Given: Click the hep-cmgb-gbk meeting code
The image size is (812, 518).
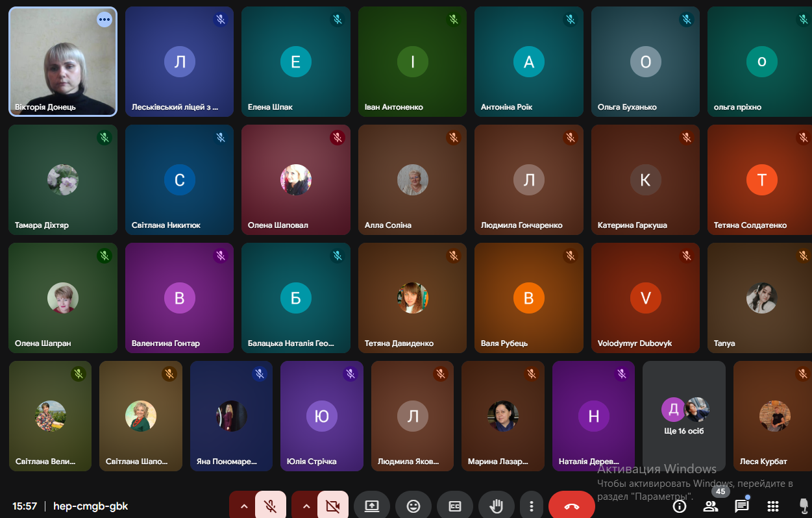Looking at the screenshot, I should [91, 506].
